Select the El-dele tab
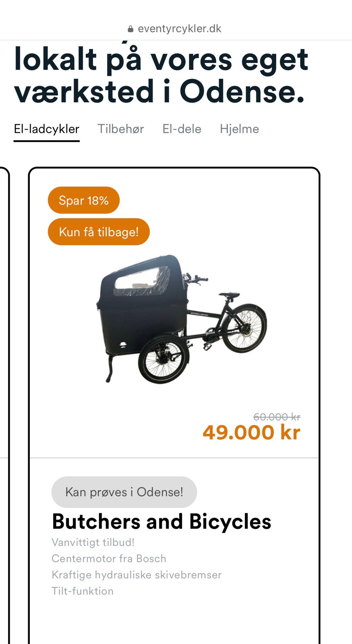Image resolution: width=352 pixels, height=644 pixels. tap(182, 129)
